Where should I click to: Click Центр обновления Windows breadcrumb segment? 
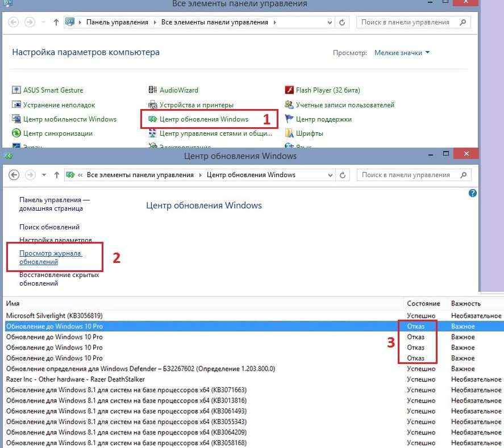(251, 175)
